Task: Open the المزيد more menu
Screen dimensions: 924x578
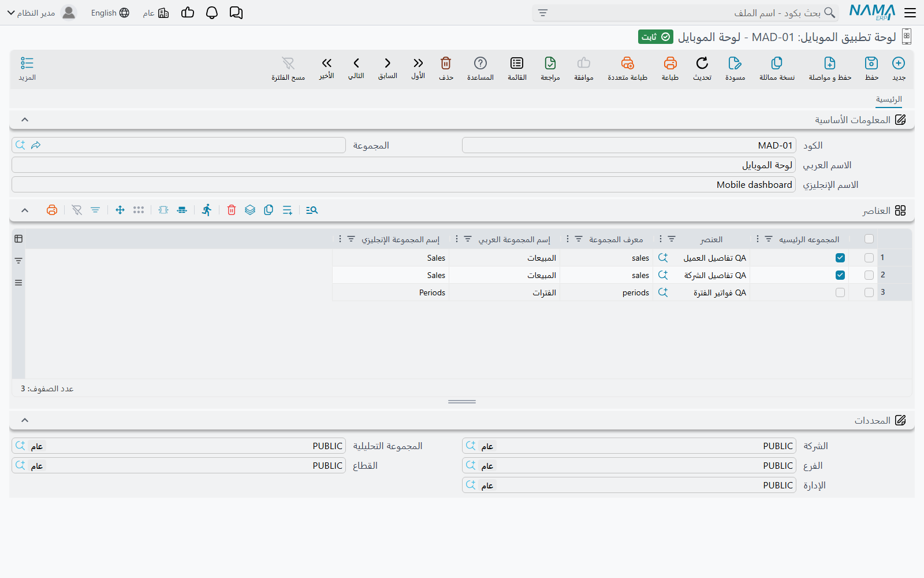Action: pos(27,68)
